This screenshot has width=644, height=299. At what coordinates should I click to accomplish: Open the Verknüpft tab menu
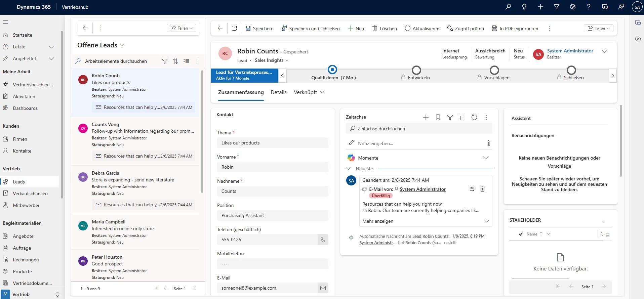tap(309, 92)
